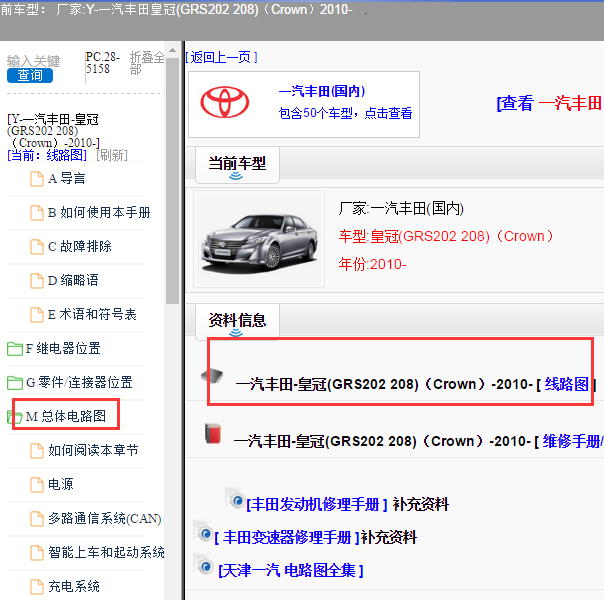Click document icon beside A 导言
The image size is (604, 600).
pos(37,179)
